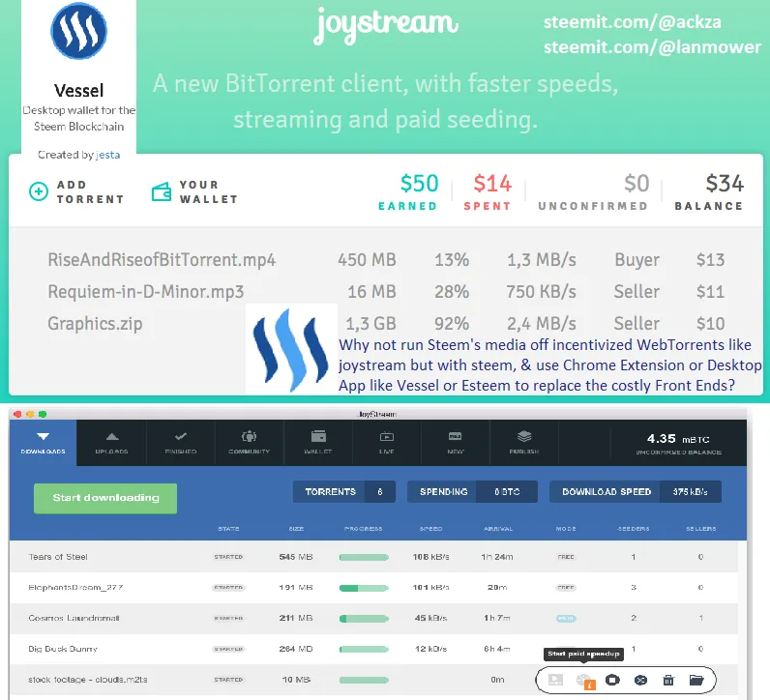Click the DOWNLOAD SPEED 375 kB/s box

pos(636,492)
